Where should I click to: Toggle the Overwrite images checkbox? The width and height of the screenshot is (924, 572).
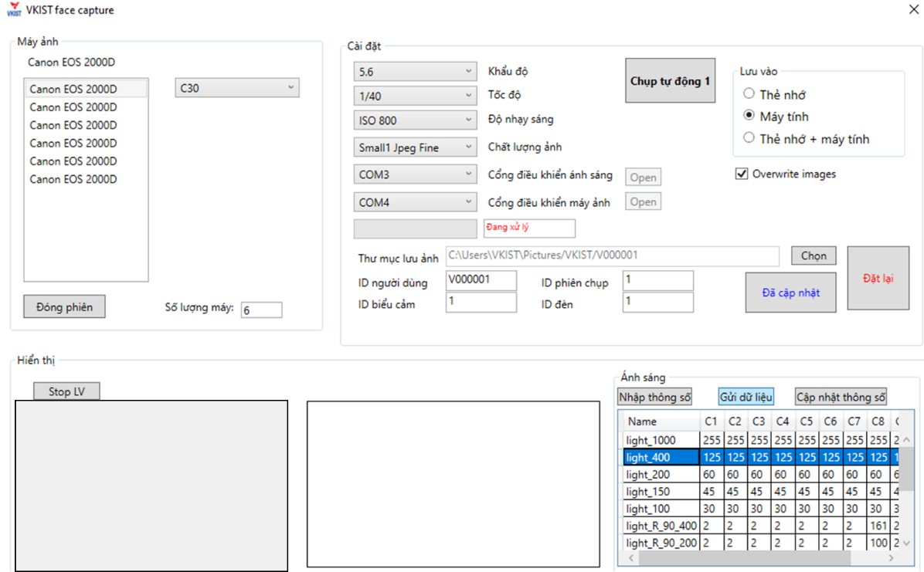point(742,174)
